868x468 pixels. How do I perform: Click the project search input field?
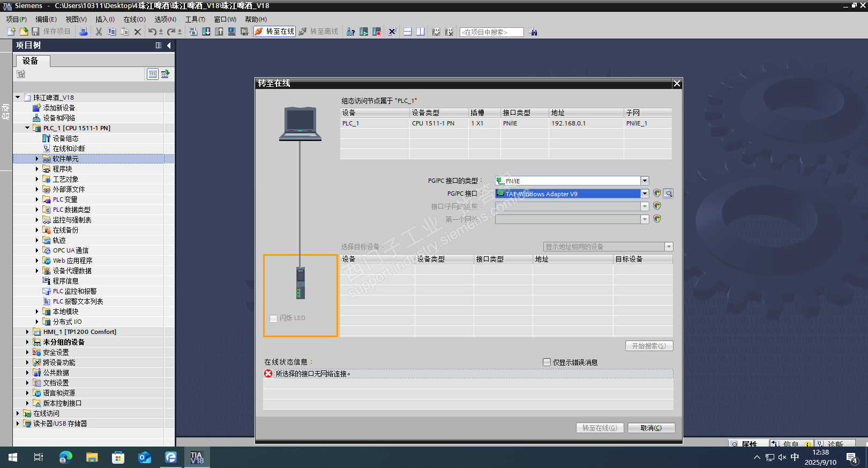click(x=491, y=32)
